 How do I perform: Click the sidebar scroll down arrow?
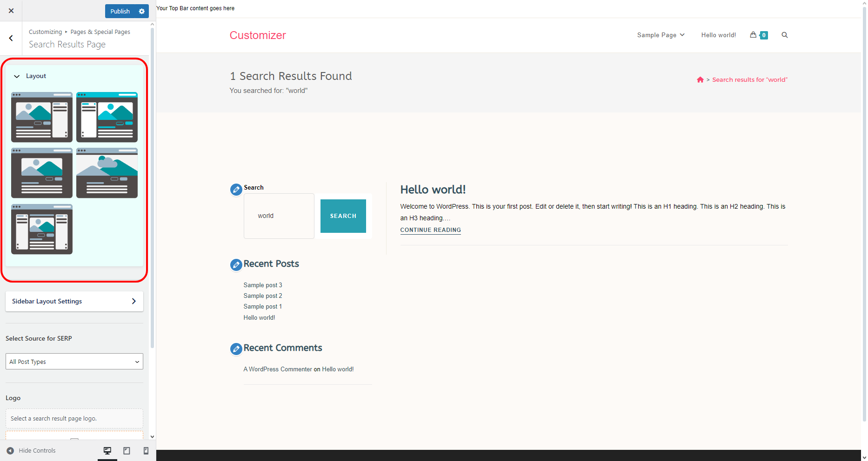tap(152, 437)
